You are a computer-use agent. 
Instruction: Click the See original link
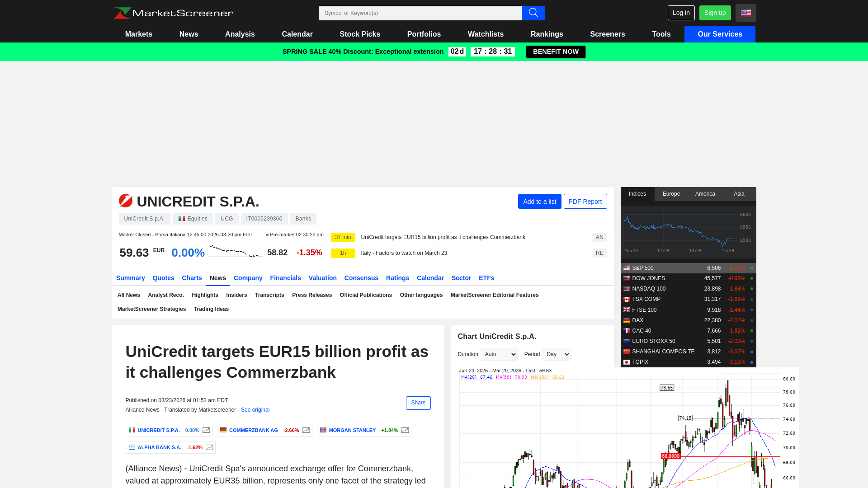255,410
